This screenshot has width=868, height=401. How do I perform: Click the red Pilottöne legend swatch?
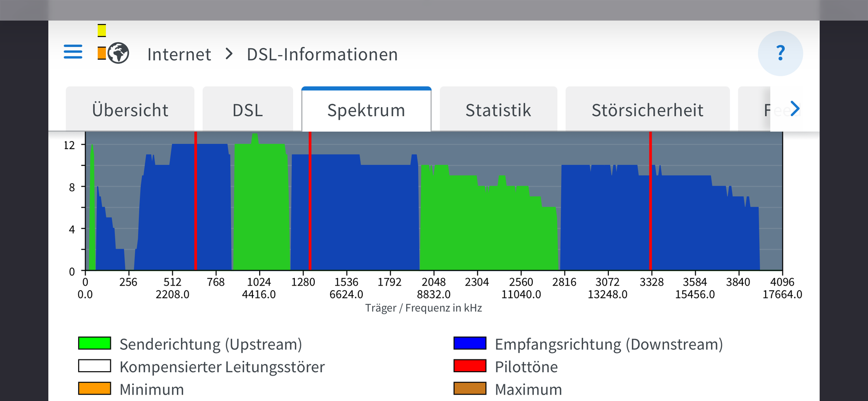pyautogui.click(x=470, y=366)
